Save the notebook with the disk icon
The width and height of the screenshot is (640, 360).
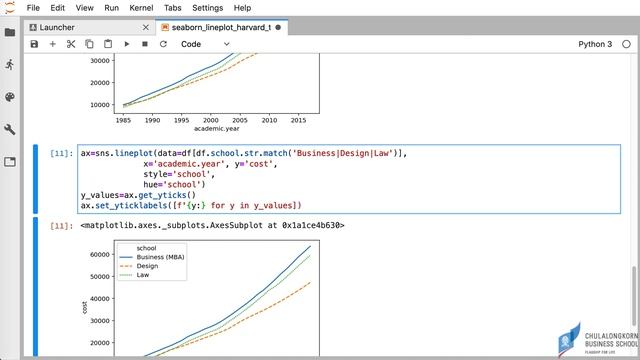point(34,44)
